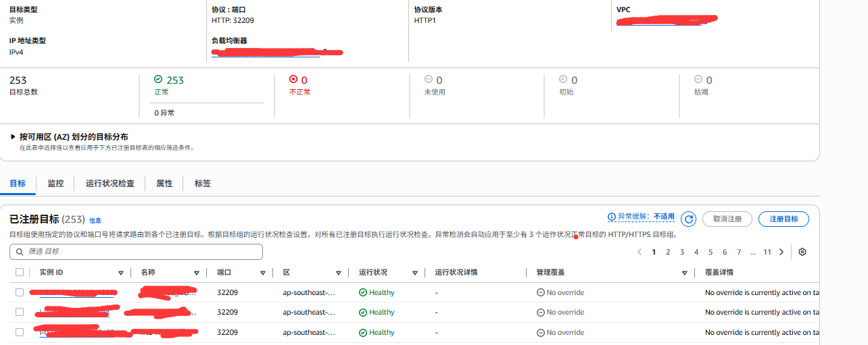Switch to the 监控 tab
Screen dimensions: 868x345
[55, 184]
